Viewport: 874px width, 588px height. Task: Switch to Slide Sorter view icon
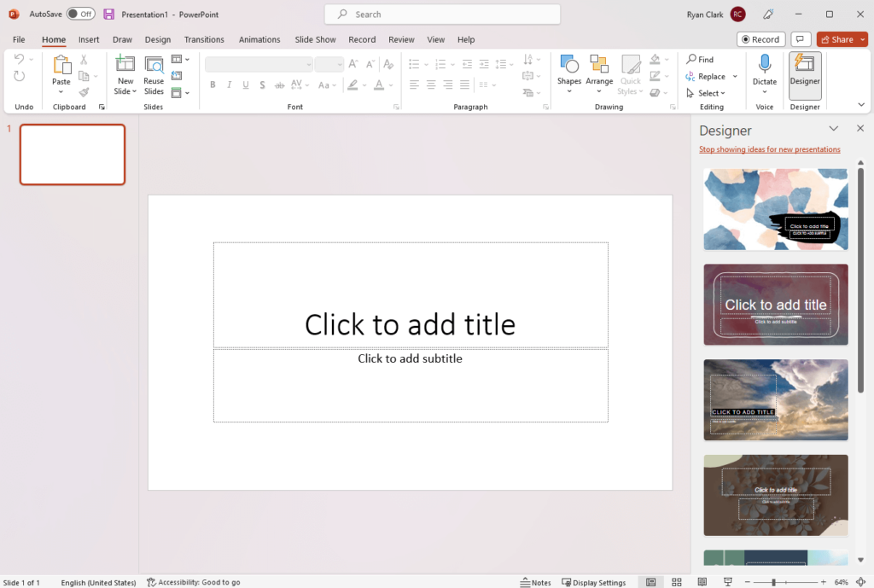pyautogui.click(x=677, y=582)
